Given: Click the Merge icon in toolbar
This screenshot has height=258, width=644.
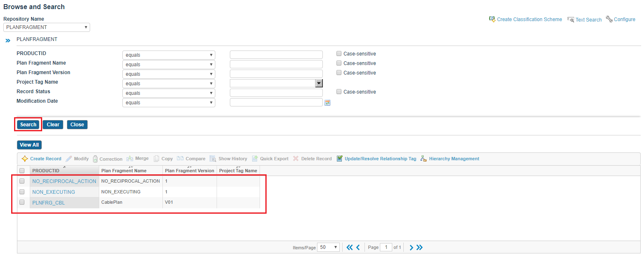Looking at the screenshot, I should click(x=130, y=159).
